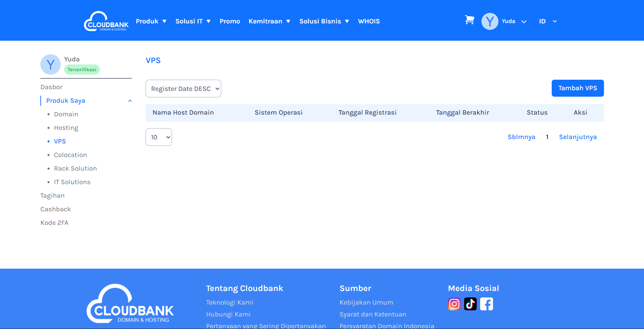The height and width of the screenshot is (329, 644).
Task: Open the Solusi Bisnis menu
Action: click(x=324, y=21)
